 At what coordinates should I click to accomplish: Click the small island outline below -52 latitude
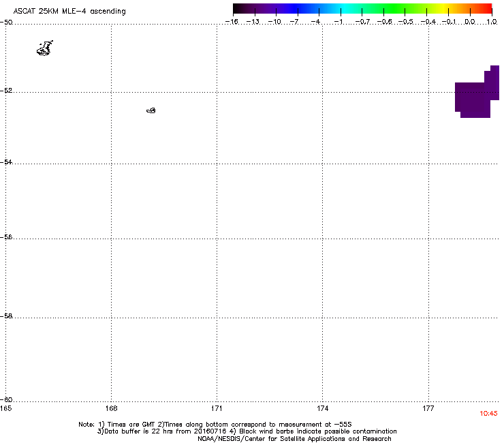tap(151, 110)
